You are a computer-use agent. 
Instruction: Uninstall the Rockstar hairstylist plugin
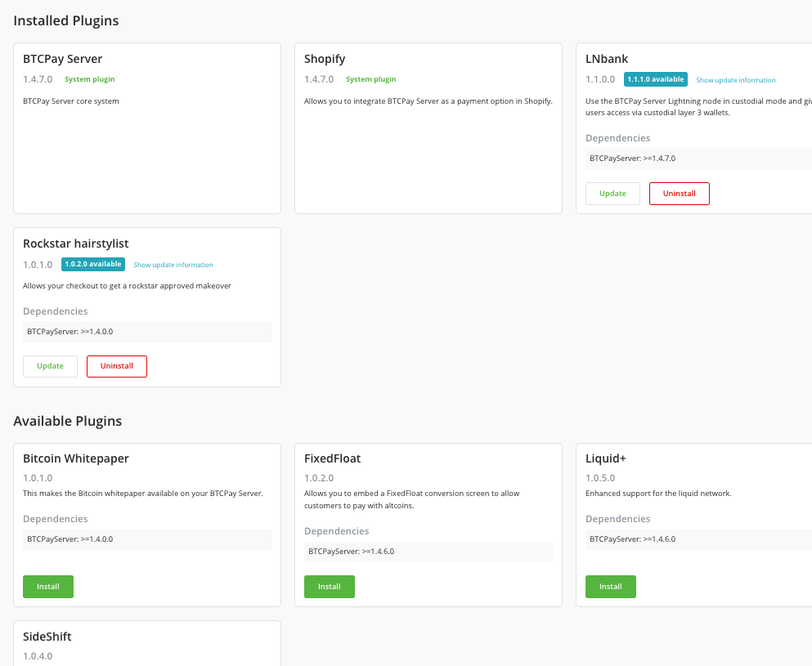[116, 366]
